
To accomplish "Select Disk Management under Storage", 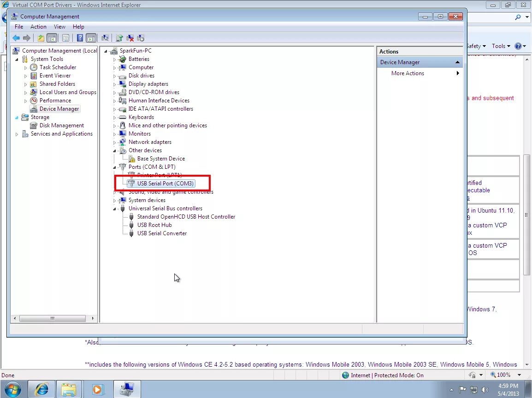I will [61, 125].
